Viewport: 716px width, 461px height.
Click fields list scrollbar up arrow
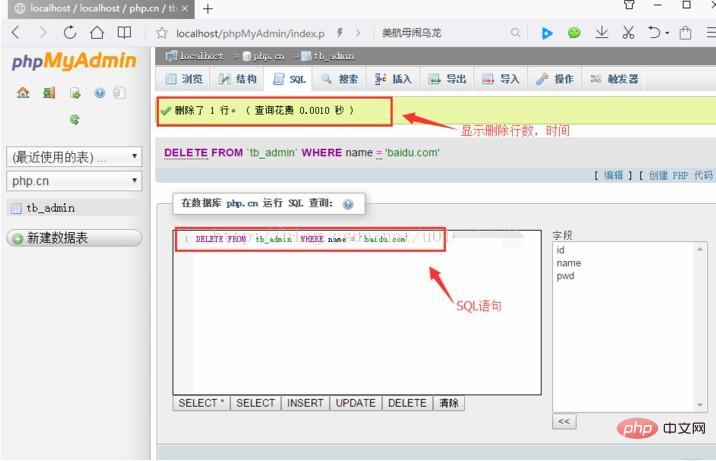[700, 249]
